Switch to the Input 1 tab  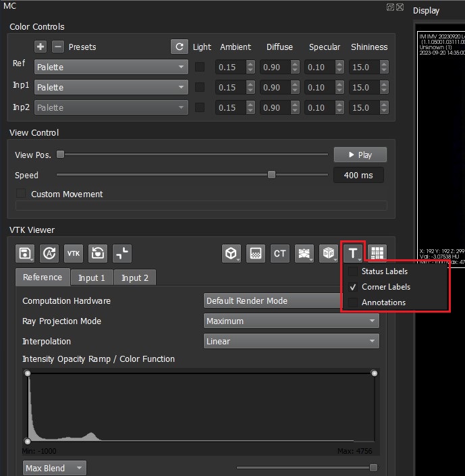pos(92,277)
